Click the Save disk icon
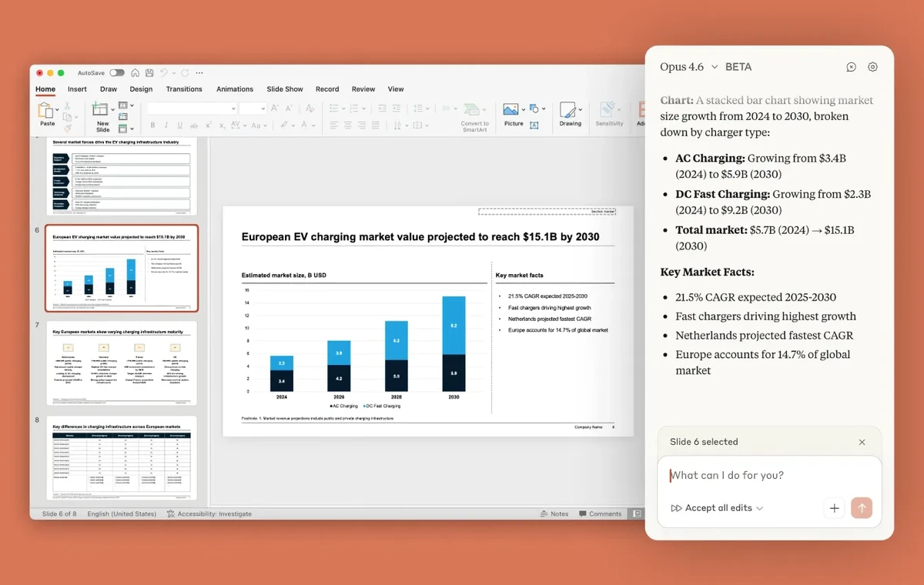 point(149,73)
